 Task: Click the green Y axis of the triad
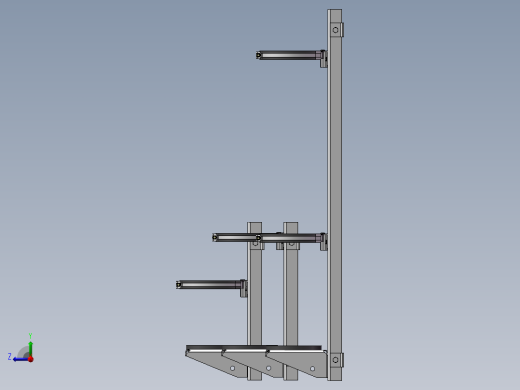(x=31, y=349)
